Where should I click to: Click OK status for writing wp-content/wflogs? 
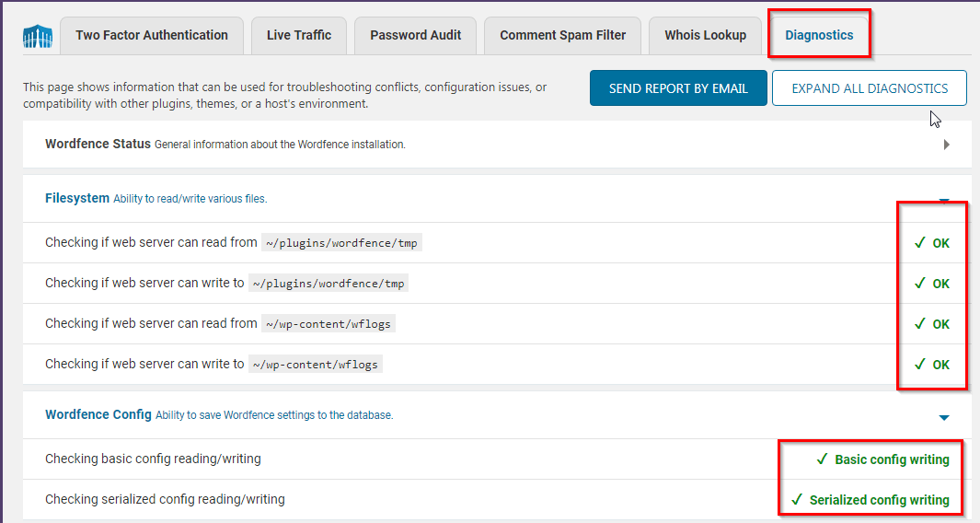(x=932, y=364)
